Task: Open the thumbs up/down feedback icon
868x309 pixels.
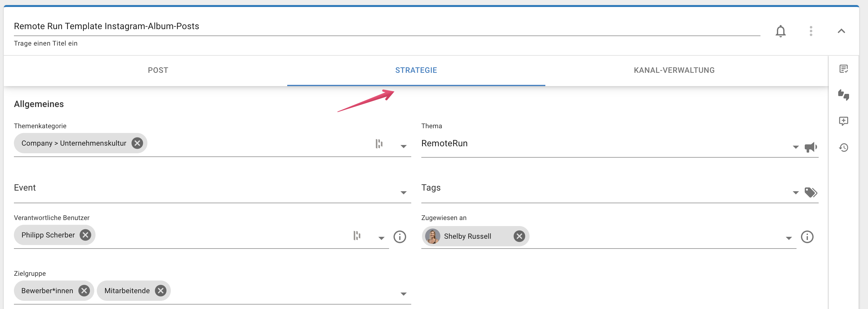Action: pos(843,95)
